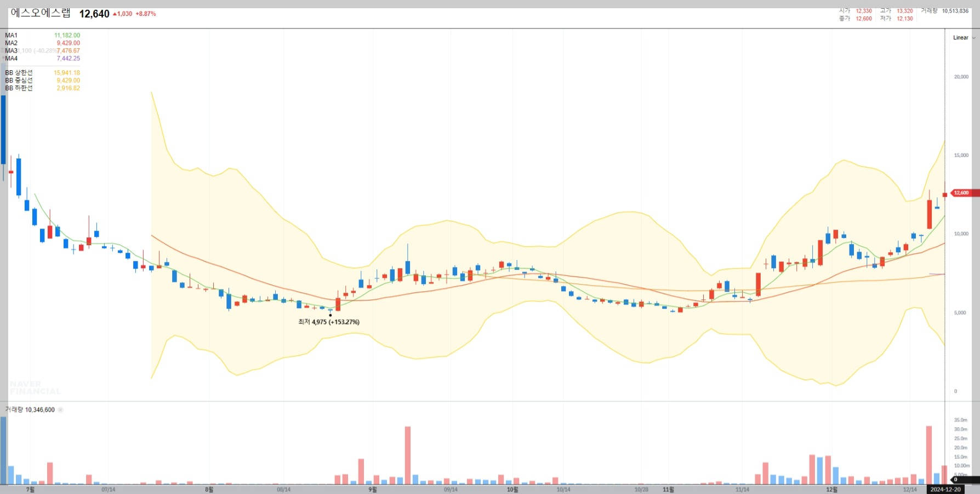Click the change percent +8.87%

coord(146,14)
